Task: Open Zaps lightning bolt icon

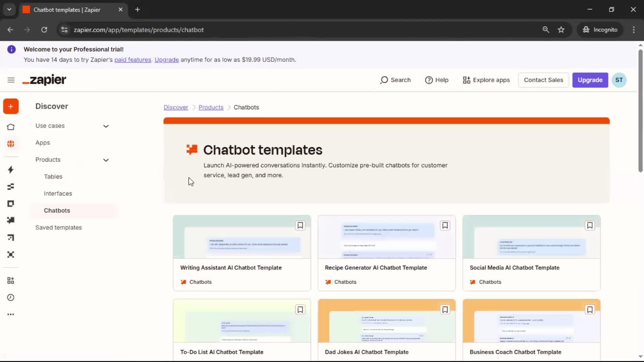Action: [x=11, y=170]
